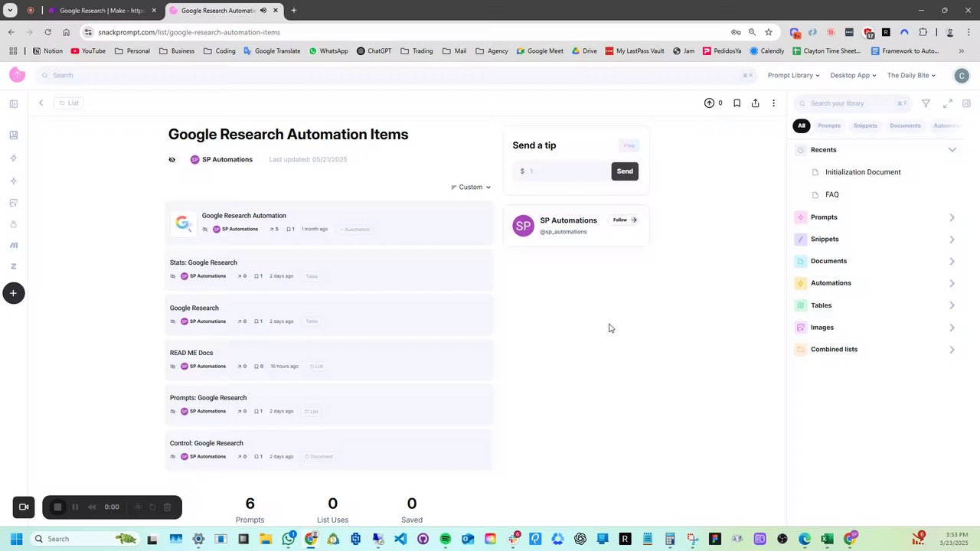Click the screen recorder camera icon
Viewport: 980px width, 551px height.
tap(24, 507)
